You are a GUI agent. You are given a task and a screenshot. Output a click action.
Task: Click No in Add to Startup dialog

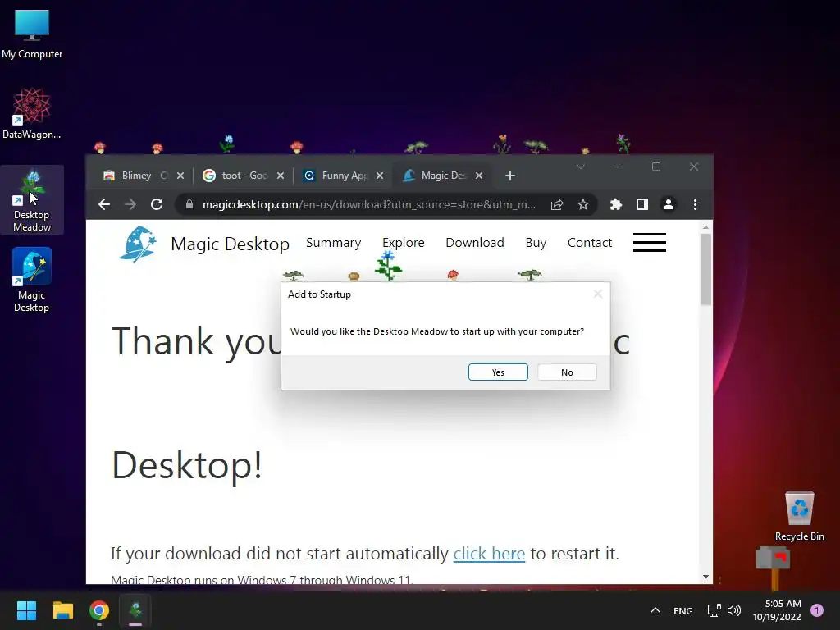pyautogui.click(x=567, y=372)
